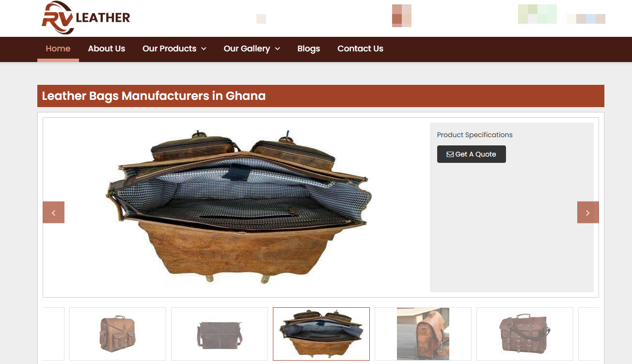Open Our Products menu label
The width and height of the screenshot is (632, 364).
click(x=169, y=48)
